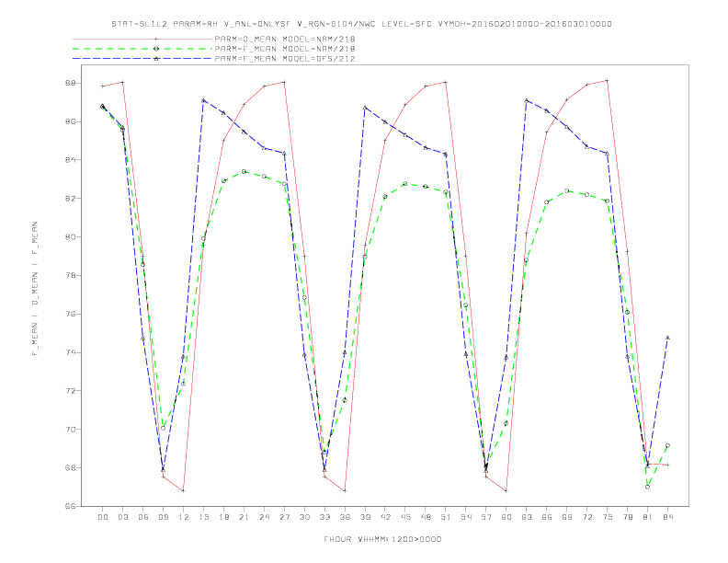728x563 pixels.
Task: Click x-axis forecast hour label 84
Action: point(667,517)
